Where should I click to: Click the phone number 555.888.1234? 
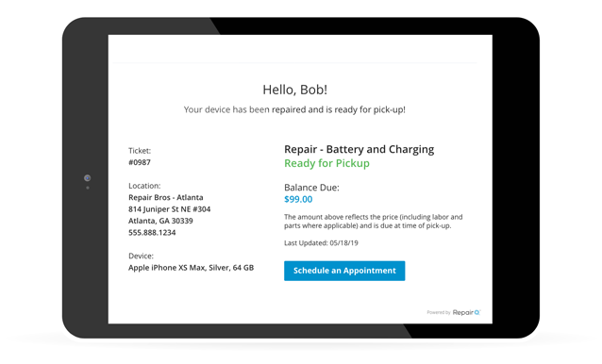point(152,232)
